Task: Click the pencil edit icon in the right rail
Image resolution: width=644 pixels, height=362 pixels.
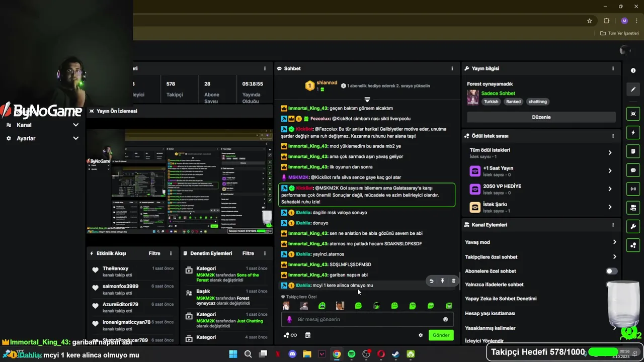Action: pyautogui.click(x=633, y=89)
